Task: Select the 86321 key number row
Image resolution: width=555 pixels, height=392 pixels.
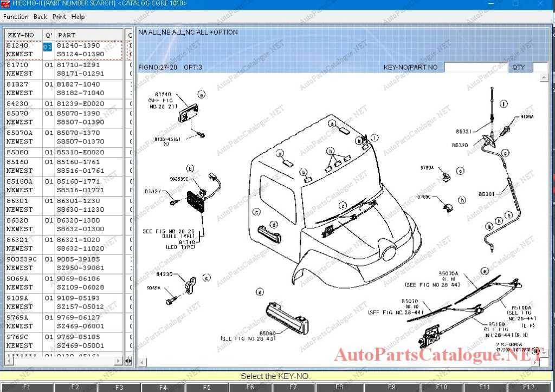Action: 22,242
